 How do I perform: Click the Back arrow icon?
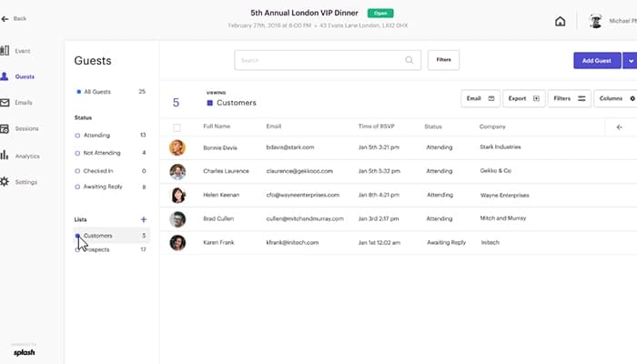(x=5, y=18)
